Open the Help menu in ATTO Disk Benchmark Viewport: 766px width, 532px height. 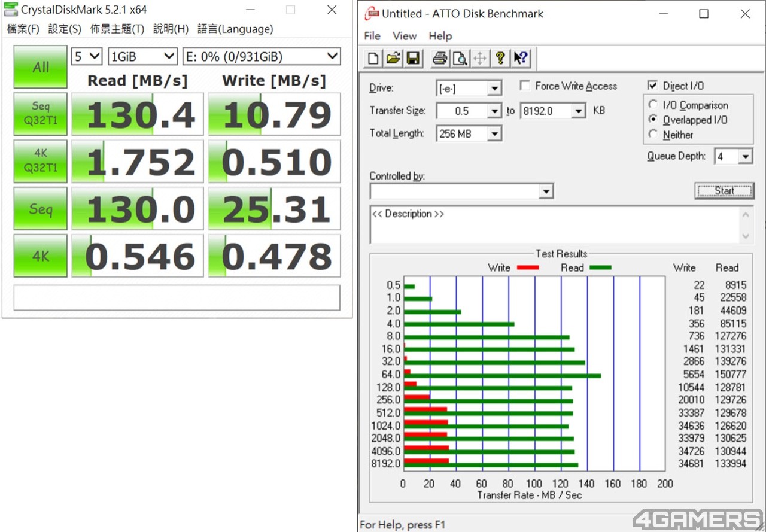(440, 36)
